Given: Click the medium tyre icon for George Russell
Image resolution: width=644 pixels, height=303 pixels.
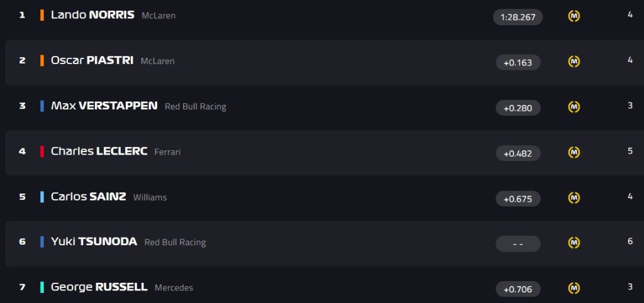Looking at the screenshot, I should tap(574, 289).
